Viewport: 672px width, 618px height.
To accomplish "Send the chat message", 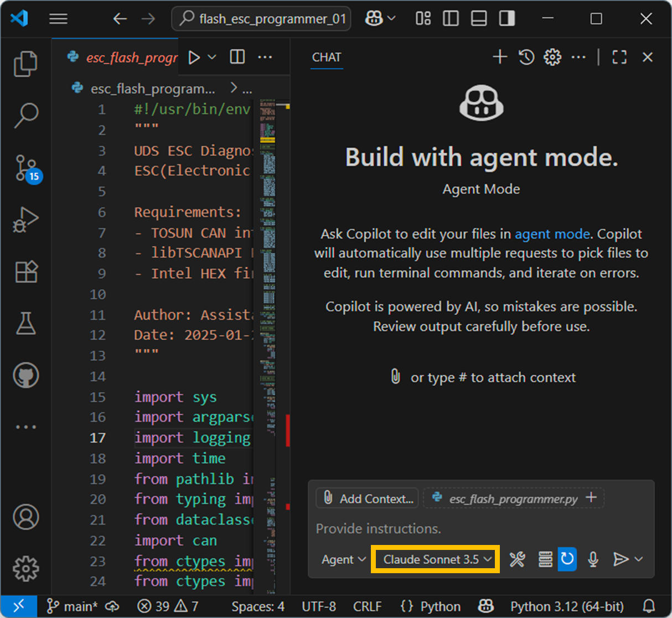I will tap(621, 559).
